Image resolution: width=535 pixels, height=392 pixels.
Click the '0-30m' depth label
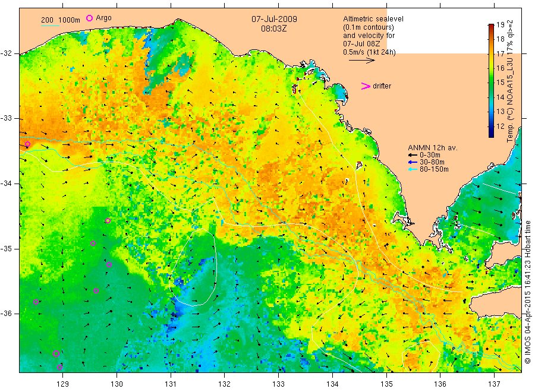point(430,155)
